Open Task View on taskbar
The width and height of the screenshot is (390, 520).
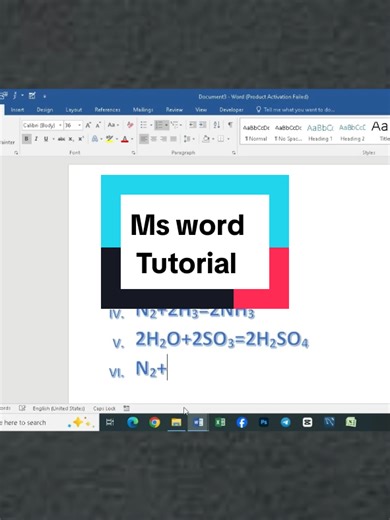(110, 423)
